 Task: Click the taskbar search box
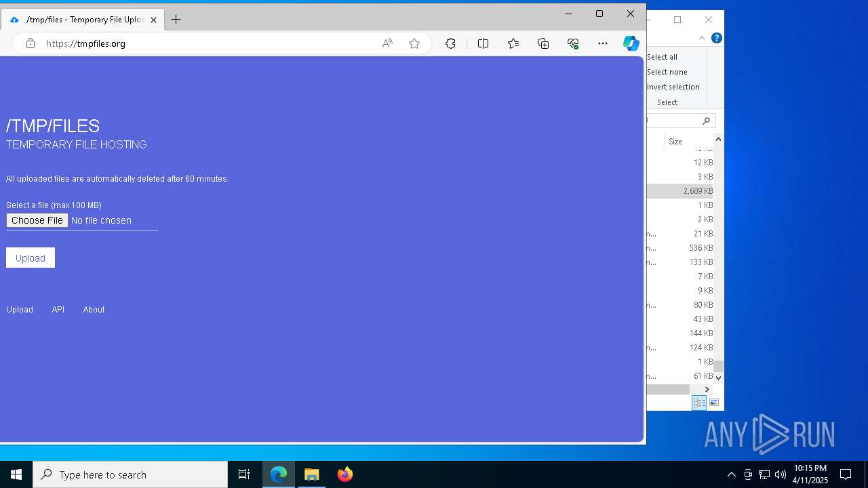130,474
